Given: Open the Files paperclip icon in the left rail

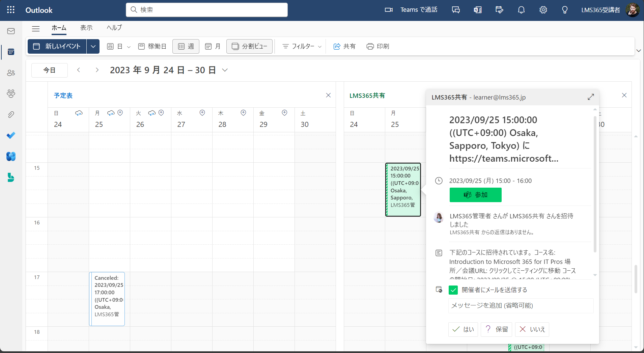Looking at the screenshot, I should click(x=11, y=115).
